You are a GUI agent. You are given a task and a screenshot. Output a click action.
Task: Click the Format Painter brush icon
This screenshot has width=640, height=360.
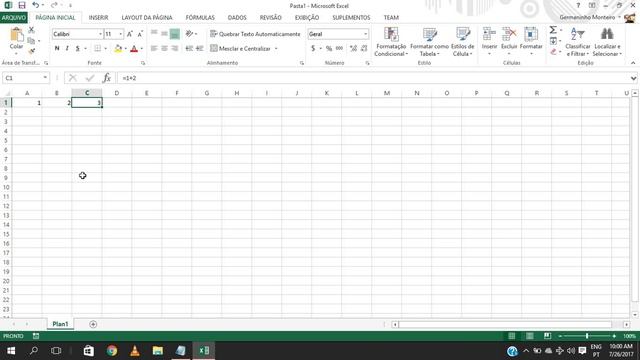point(31,51)
